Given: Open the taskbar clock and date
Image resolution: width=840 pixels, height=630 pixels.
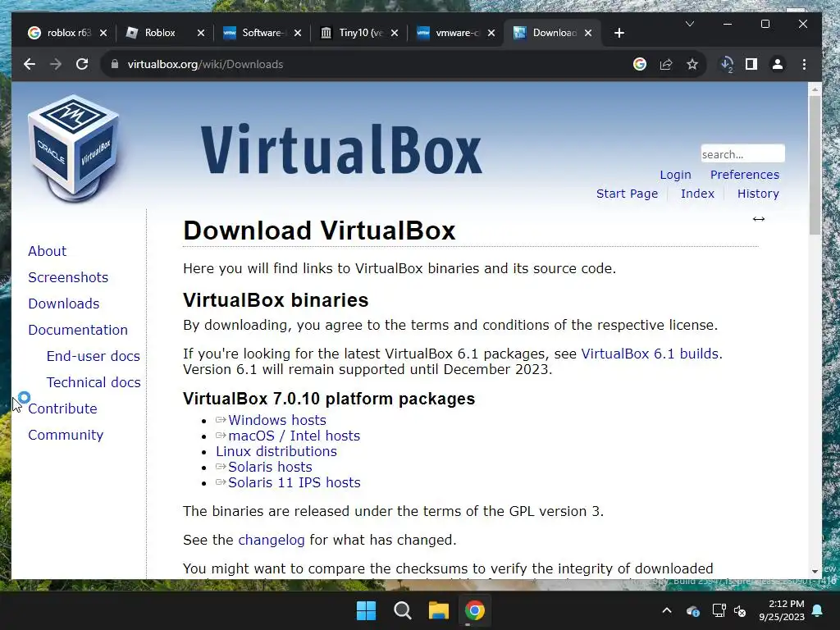Looking at the screenshot, I should coord(782,610).
